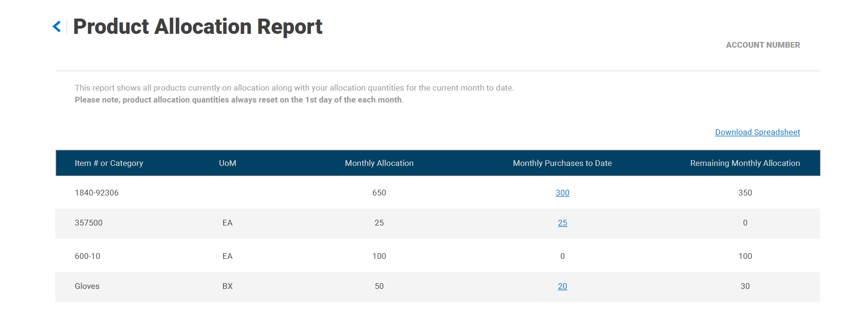Click monthly allocation 100 for item 600-10
Viewport: 868px width, 328px height.
(x=379, y=256)
